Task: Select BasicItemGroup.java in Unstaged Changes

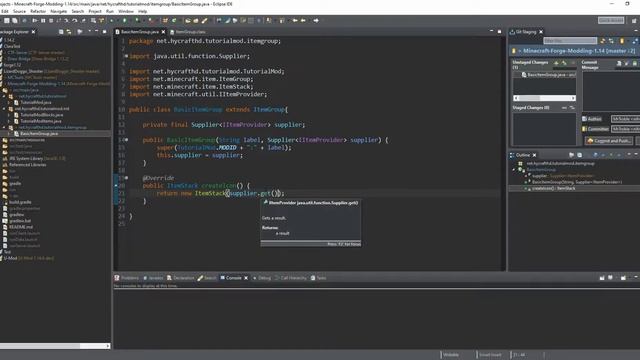Action: point(549,75)
